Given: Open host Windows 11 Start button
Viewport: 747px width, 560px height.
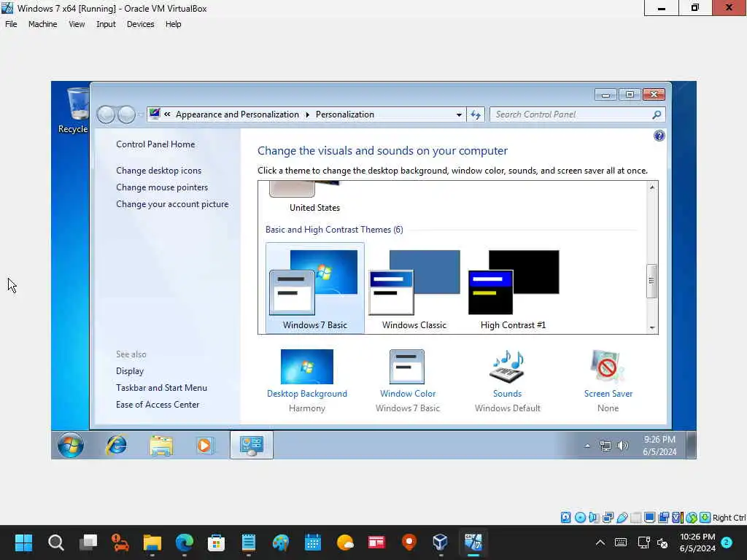Looking at the screenshot, I should click(23, 542).
